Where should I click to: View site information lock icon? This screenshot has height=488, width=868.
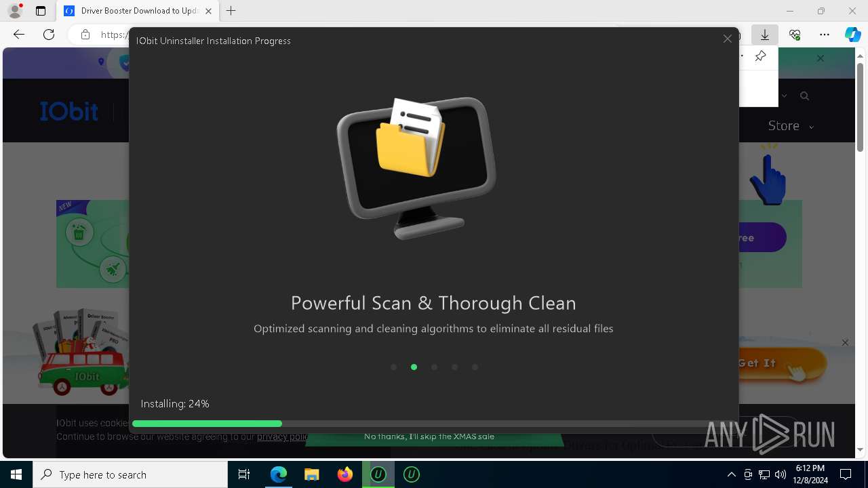(x=85, y=35)
